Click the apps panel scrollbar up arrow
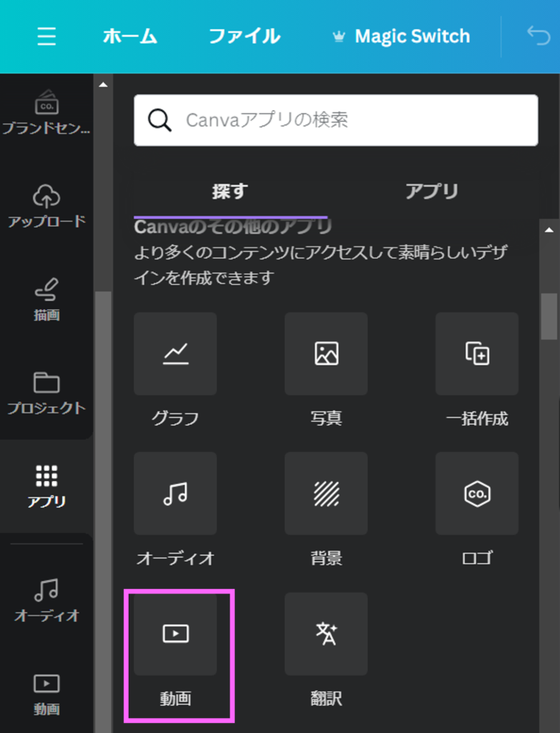The height and width of the screenshot is (733, 560). click(549, 230)
